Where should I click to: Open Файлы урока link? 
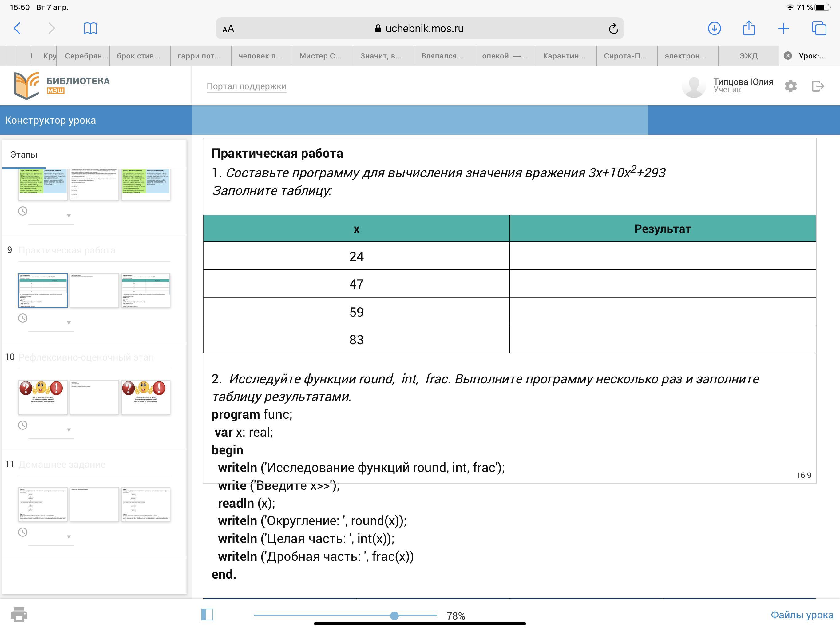tap(802, 615)
